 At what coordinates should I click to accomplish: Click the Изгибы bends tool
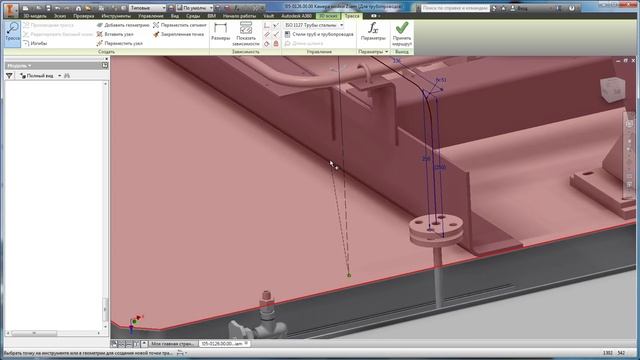[35, 43]
